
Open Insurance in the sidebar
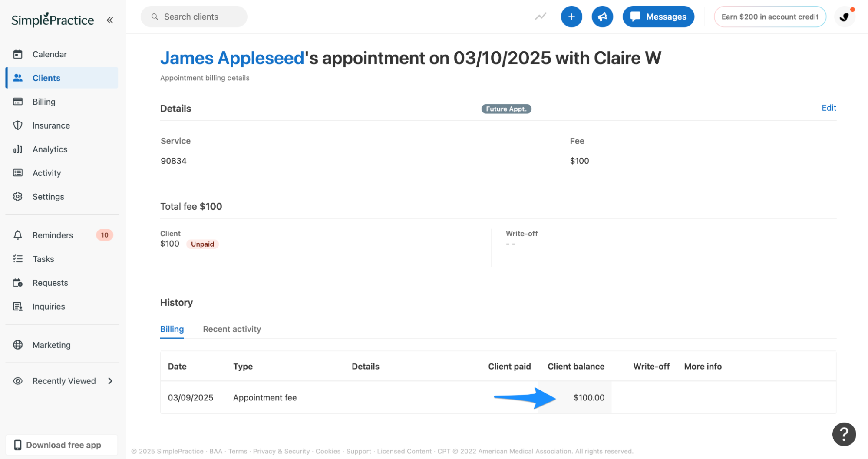(x=62, y=125)
